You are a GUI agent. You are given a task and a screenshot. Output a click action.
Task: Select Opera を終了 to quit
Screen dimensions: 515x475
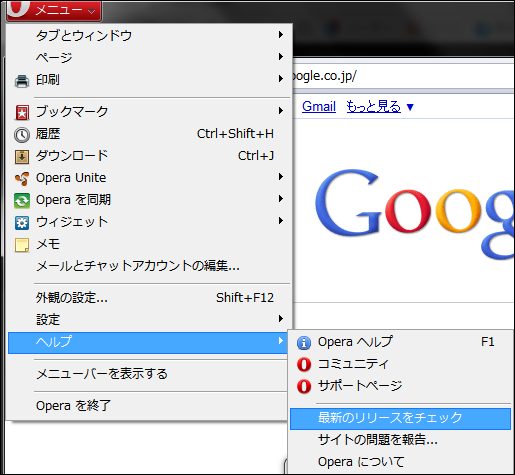coord(148,406)
